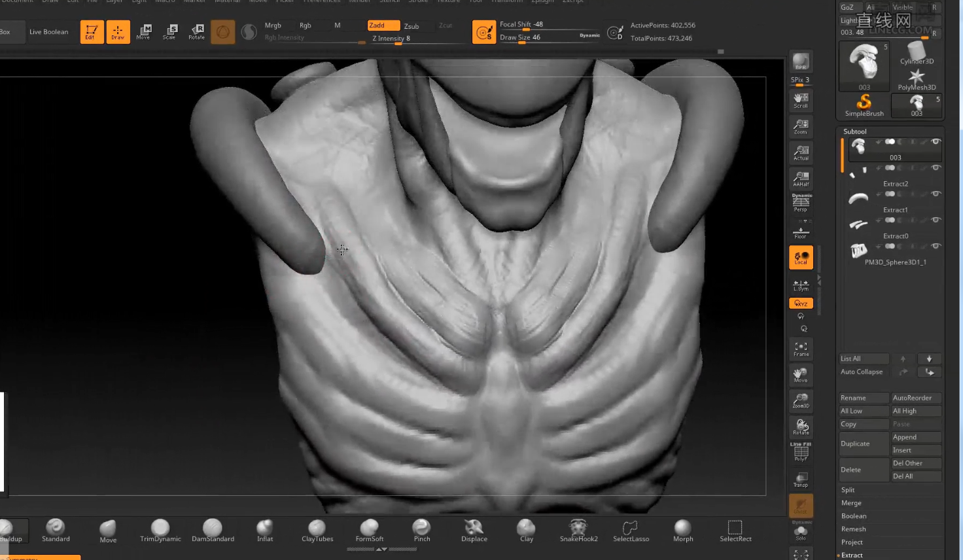Screen dimensions: 963x560
Task: Toggle Zadd sculpt mode
Action: click(x=383, y=26)
